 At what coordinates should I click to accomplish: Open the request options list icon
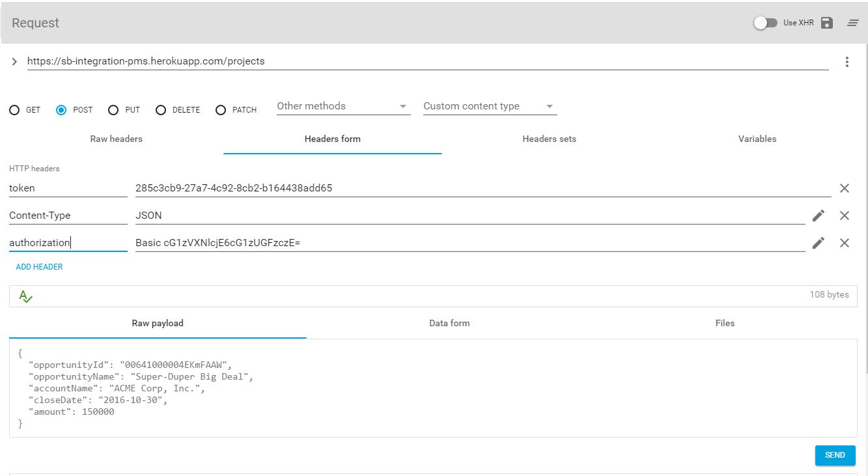coord(852,23)
